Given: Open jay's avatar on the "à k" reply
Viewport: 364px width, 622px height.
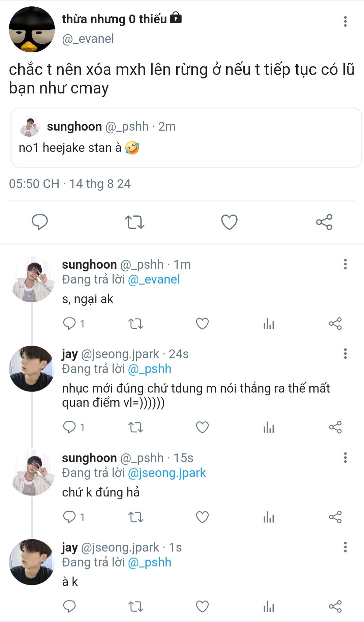Looking at the screenshot, I should click(32, 562).
